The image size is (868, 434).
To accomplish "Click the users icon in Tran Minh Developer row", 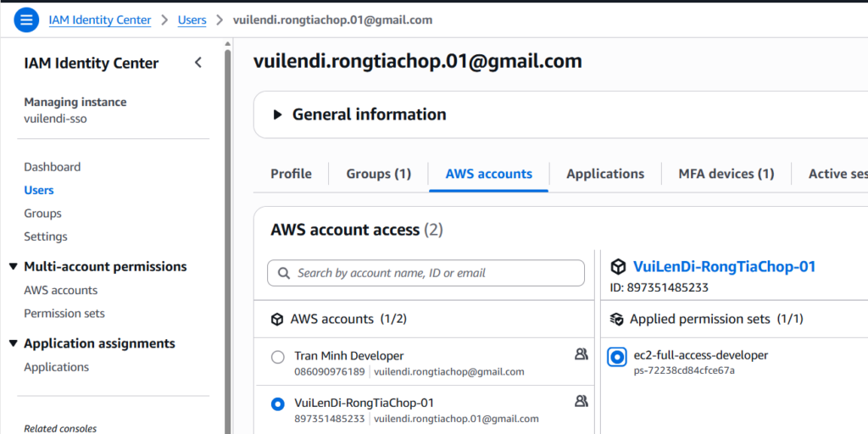I will click(x=581, y=354).
